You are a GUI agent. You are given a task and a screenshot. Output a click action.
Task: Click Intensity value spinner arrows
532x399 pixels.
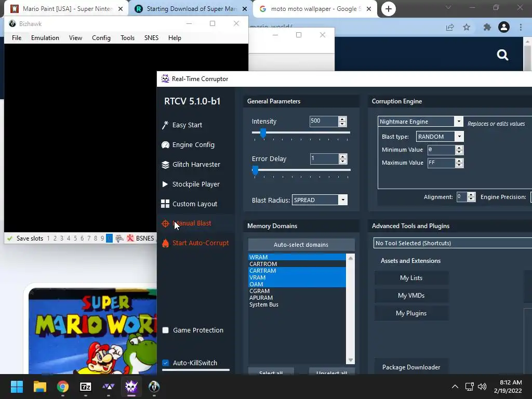[x=342, y=121]
